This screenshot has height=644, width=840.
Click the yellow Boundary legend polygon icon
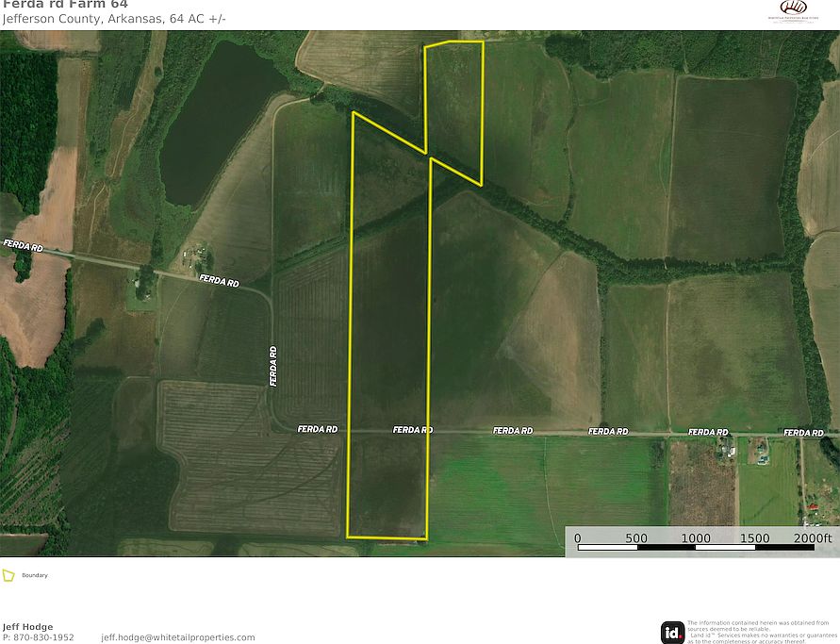[x=8, y=575]
